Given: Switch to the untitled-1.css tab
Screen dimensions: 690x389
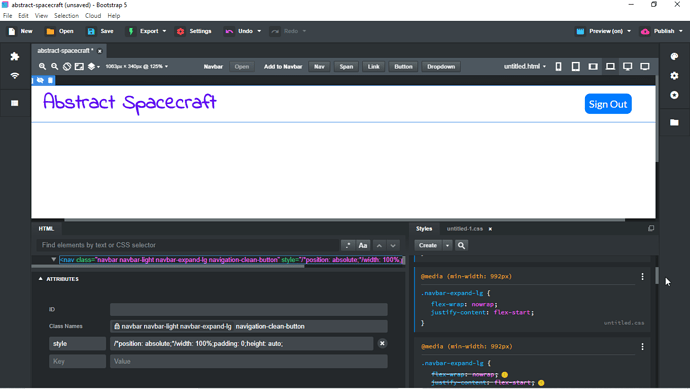Looking at the screenshot, I should click(465, 229).
